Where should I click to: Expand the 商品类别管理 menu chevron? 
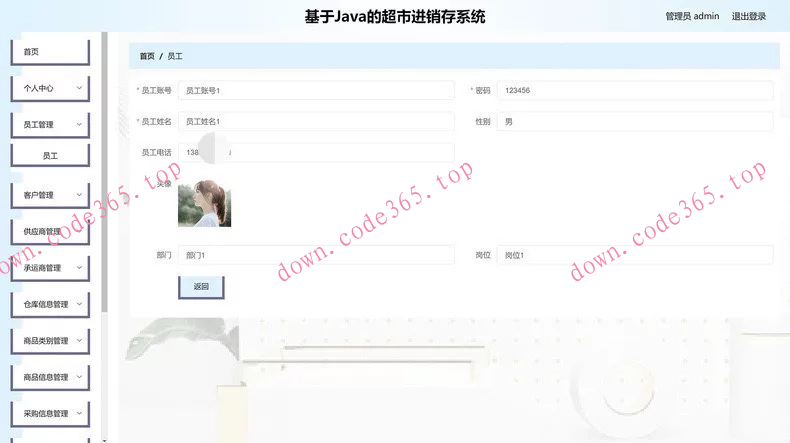(x=79, y=340)
